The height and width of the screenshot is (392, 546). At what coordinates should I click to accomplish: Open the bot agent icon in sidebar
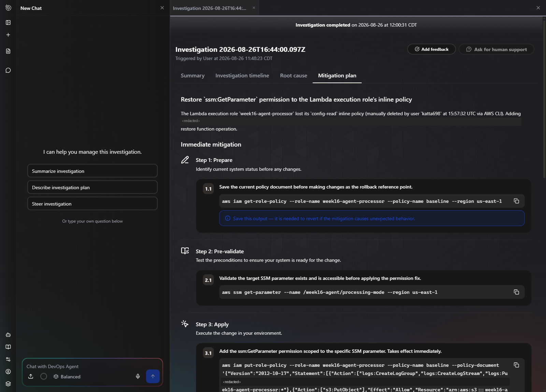(x=8, y=335)
